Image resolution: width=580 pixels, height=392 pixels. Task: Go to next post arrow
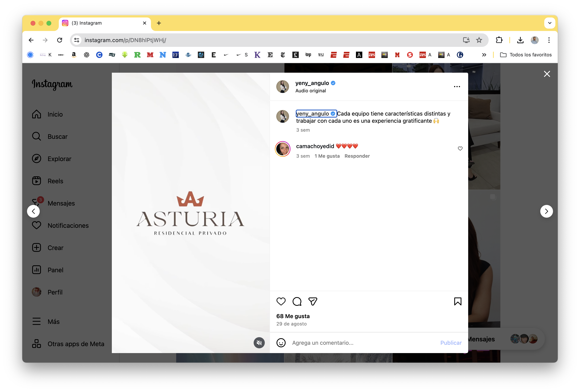point(546,211)
